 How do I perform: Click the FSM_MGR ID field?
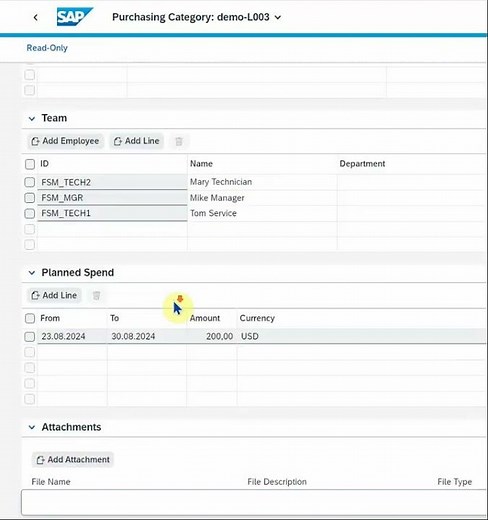coord(112,198)
